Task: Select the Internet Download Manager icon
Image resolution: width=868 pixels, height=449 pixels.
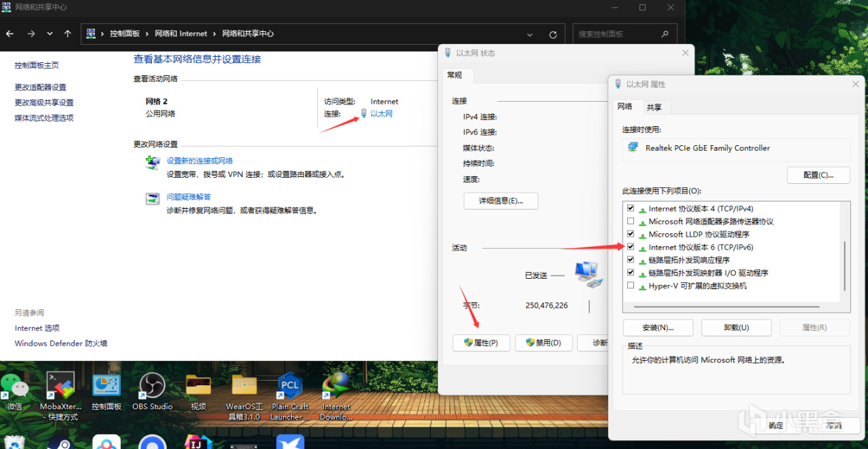Action: tap(336, 396)
